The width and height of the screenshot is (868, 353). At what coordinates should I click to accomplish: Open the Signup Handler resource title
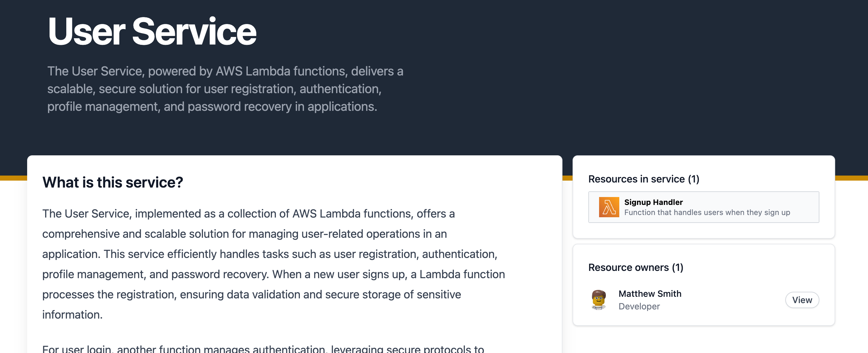pyautogui.click(x=653, y=202)
